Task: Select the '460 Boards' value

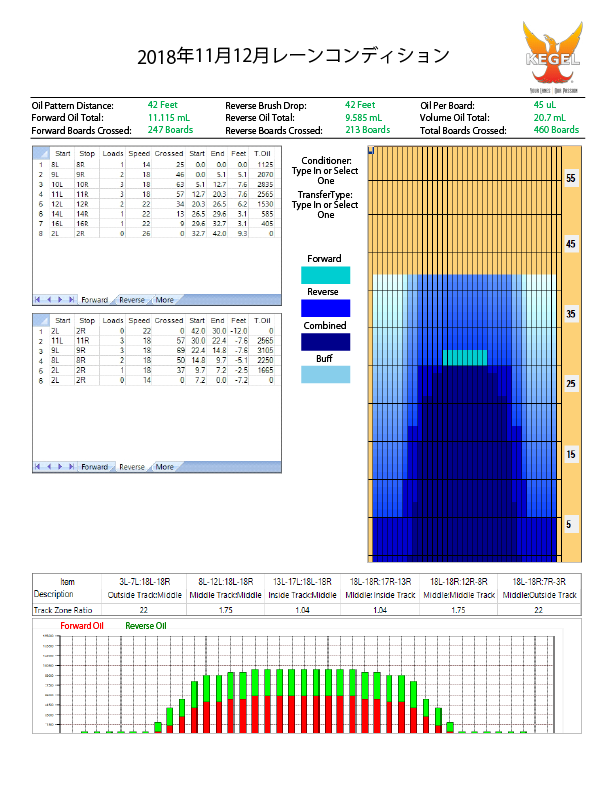Action: click(556, 130)
